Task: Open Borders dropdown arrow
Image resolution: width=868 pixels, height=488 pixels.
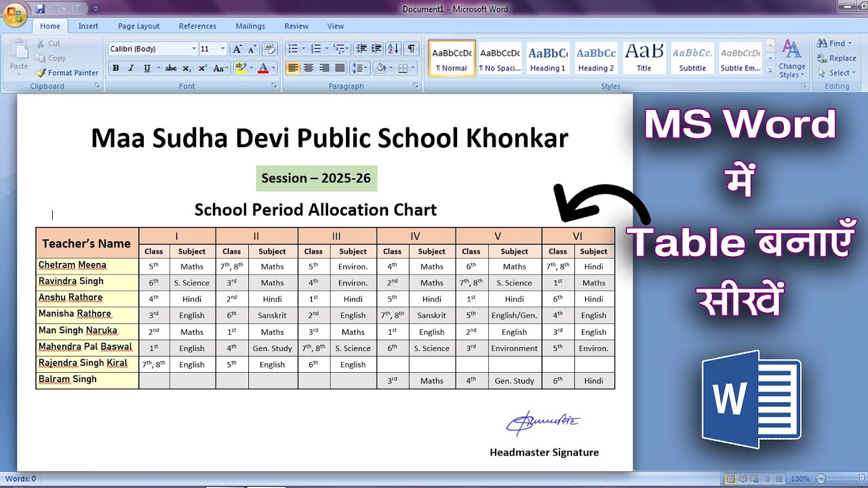Action: point(413,68)
